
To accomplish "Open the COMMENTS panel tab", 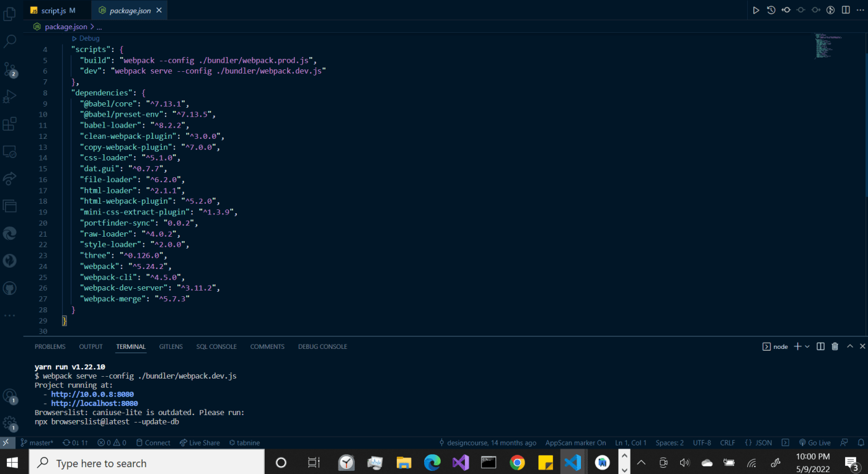I will point(267,346).
